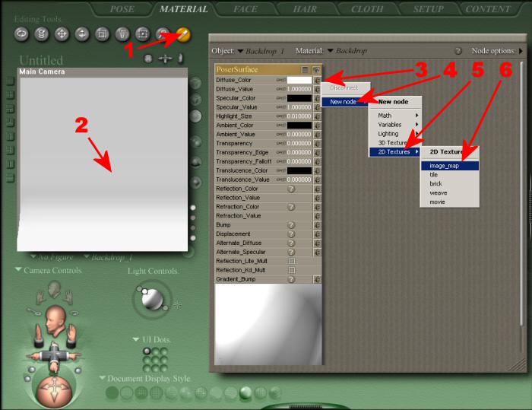Click the PoserSurface node preview toggle icon
Image resolution: width=532 pixels, height=410 pixels.
316,70
